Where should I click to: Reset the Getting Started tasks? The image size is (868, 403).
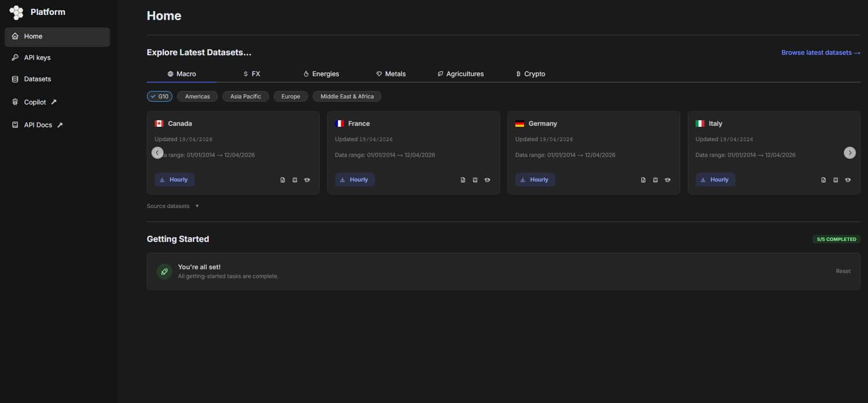[x=843, y=271]
